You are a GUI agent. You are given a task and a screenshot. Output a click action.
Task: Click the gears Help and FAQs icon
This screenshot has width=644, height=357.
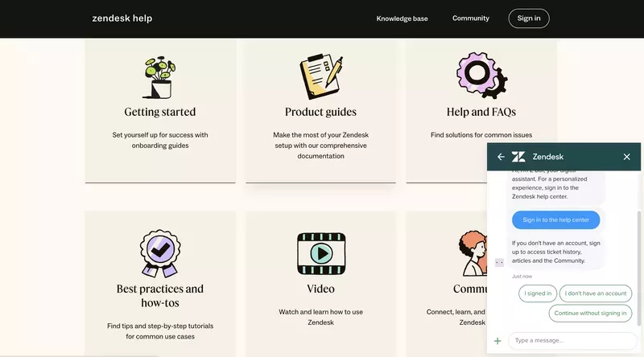click(481, 77)
